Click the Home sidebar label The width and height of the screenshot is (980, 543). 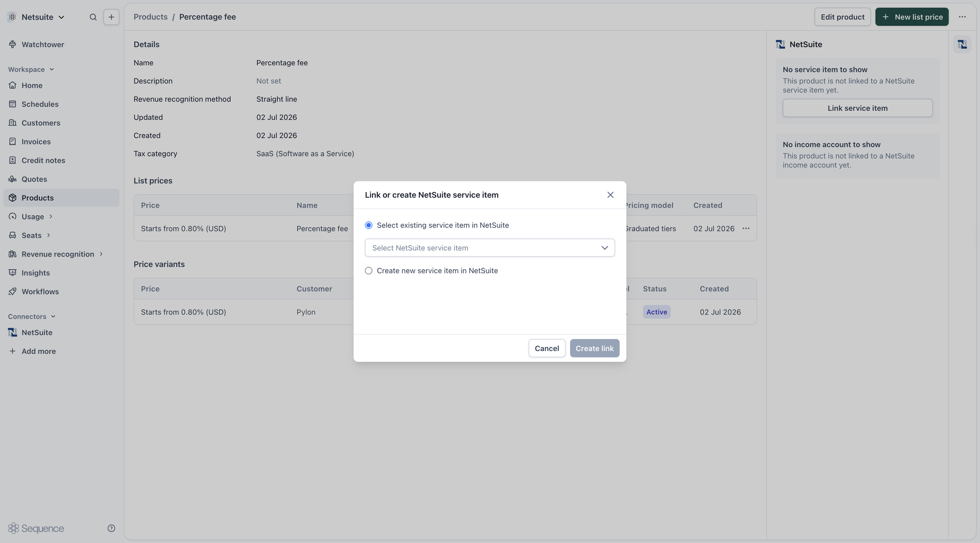tap(32, 85)
